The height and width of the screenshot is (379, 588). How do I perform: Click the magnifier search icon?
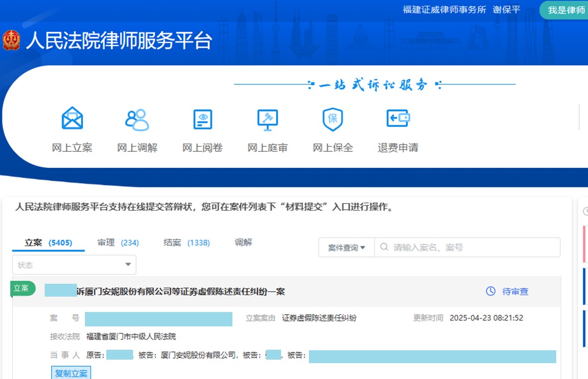coord(384,247)
